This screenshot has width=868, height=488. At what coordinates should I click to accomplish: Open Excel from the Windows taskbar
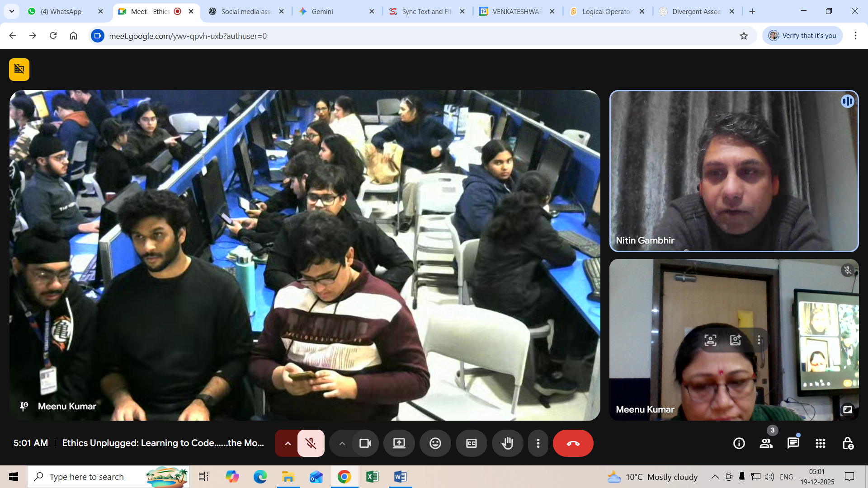pyautogui.click(x=372, y=477)
